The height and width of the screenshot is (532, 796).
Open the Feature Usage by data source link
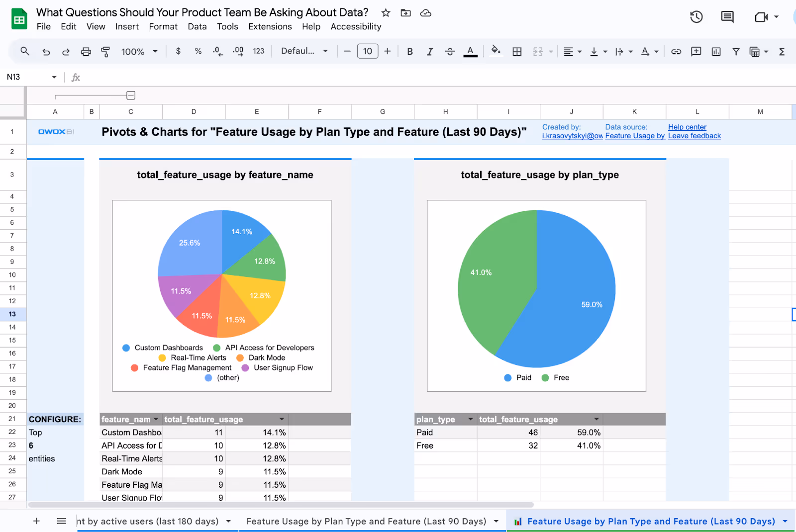[x=635, y=136]
